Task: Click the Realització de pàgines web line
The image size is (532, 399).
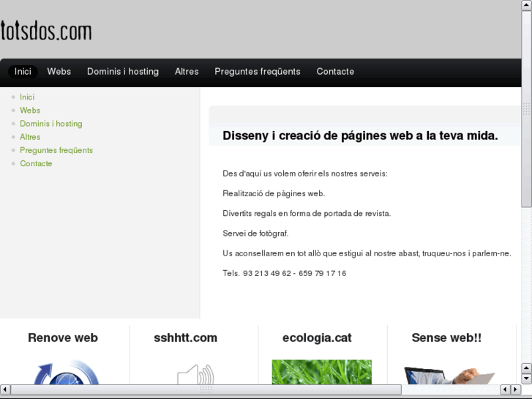Action: pyautogui.click(x=274, y=193)
